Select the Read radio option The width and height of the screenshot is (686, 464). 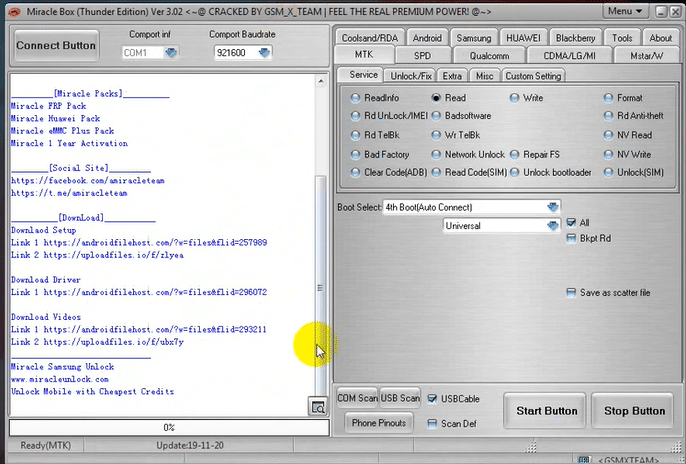click(x=436, y=98)
